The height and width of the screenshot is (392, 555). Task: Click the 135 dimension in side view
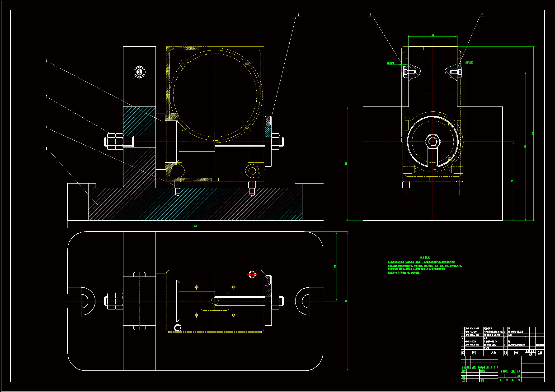[x=433, y=35]
